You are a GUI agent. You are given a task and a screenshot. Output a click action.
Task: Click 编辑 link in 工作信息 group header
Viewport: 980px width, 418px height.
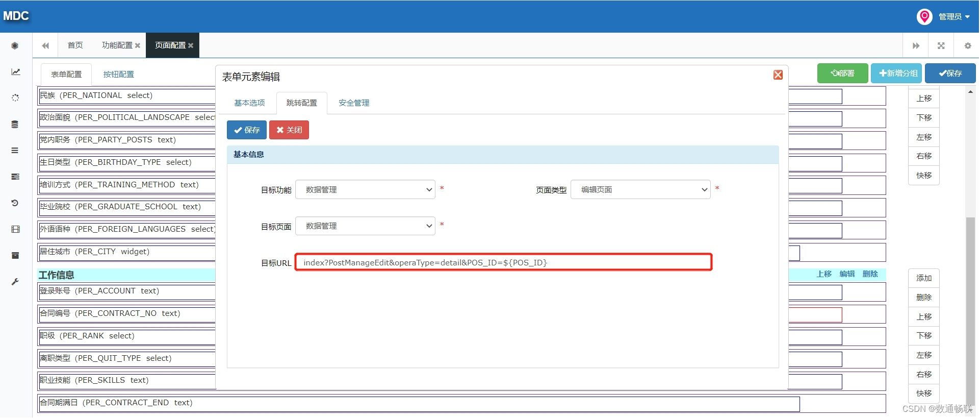click(847, 274)
